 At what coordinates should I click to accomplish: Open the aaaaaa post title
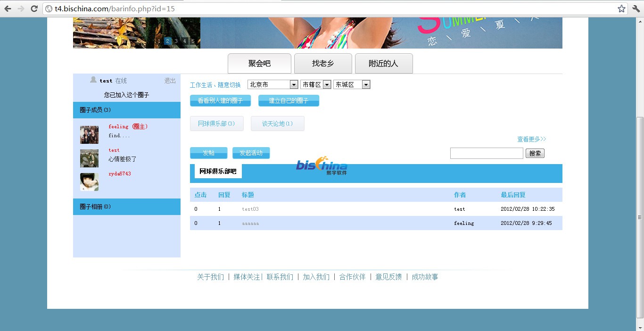(250, 223)
